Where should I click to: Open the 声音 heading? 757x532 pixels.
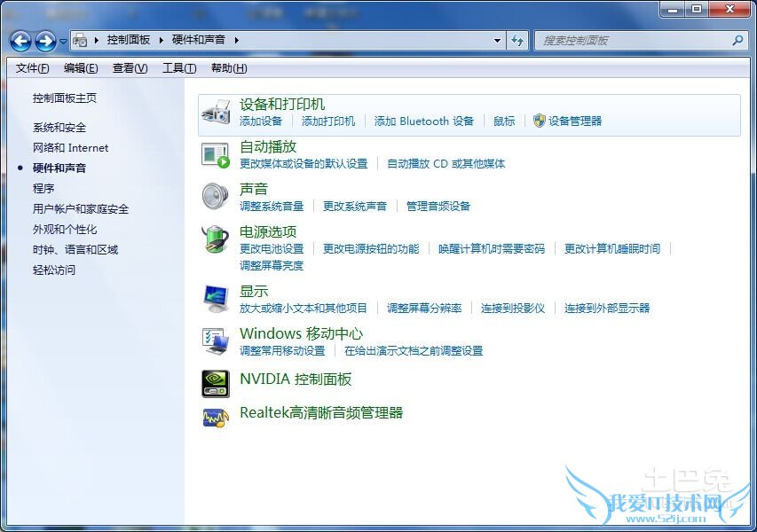click(x=254, y=189)
